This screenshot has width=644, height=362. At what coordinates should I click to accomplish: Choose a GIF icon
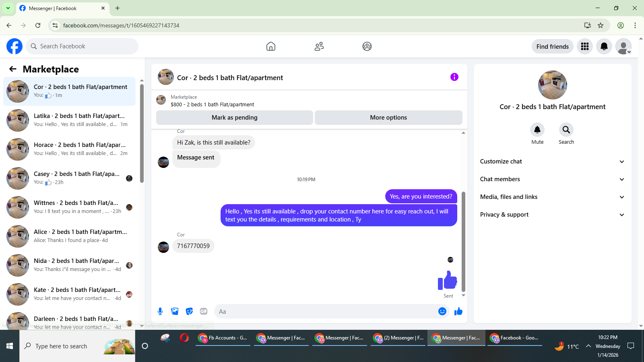pyautogui.click(x=204, y=311)
